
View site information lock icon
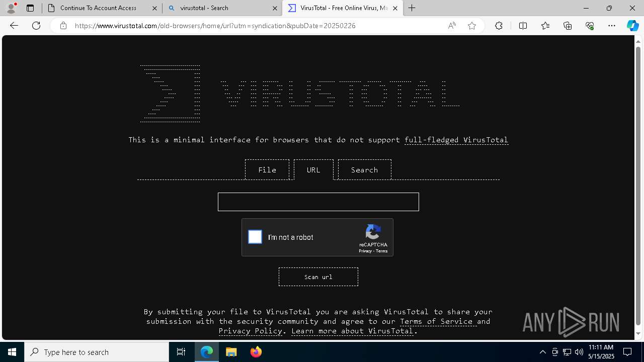click(x=63, y=26)
